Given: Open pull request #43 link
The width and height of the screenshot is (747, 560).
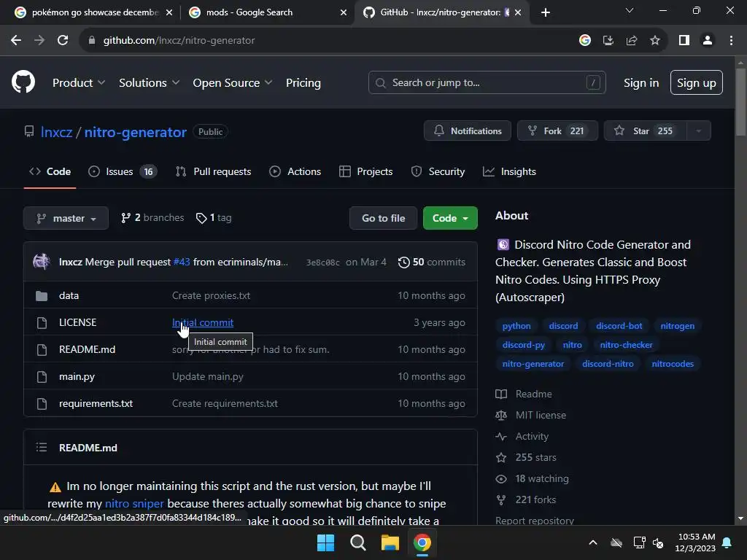Looking at the screenshot, I should [182, 262].
